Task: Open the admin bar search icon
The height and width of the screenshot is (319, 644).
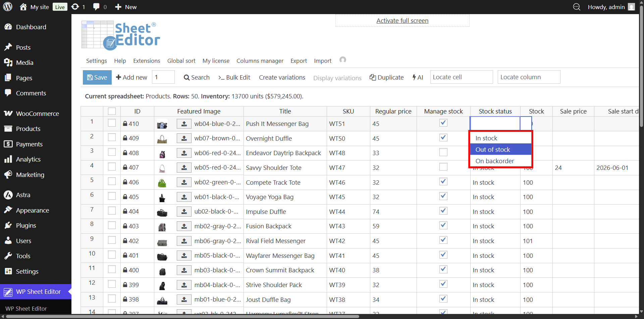Action: [577, 7]
